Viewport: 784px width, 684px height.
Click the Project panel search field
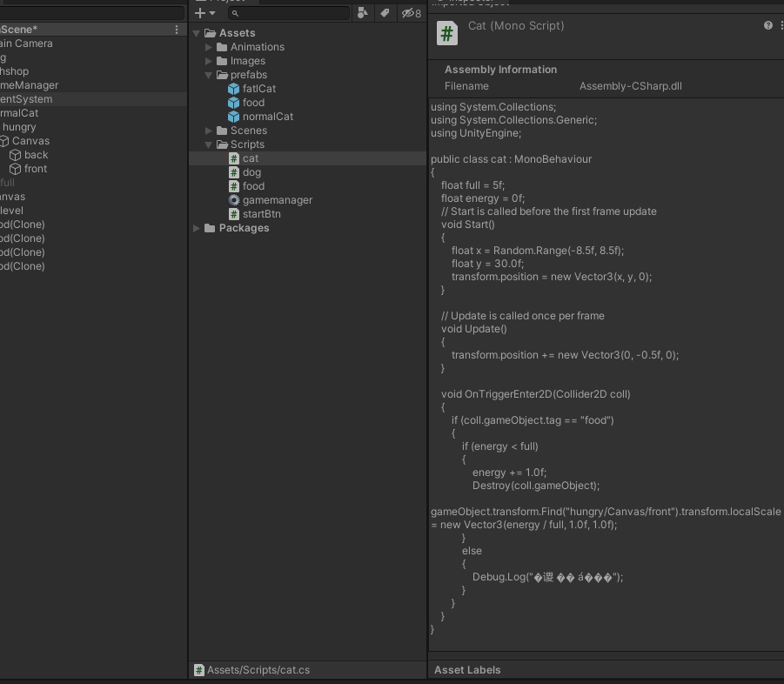tap(289, 13)
